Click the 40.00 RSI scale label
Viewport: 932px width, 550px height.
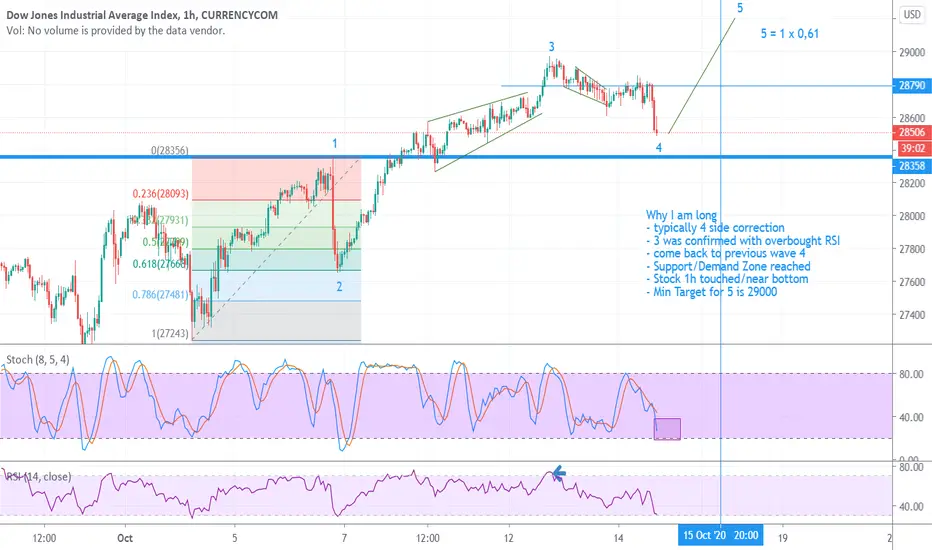click(911, 507)
